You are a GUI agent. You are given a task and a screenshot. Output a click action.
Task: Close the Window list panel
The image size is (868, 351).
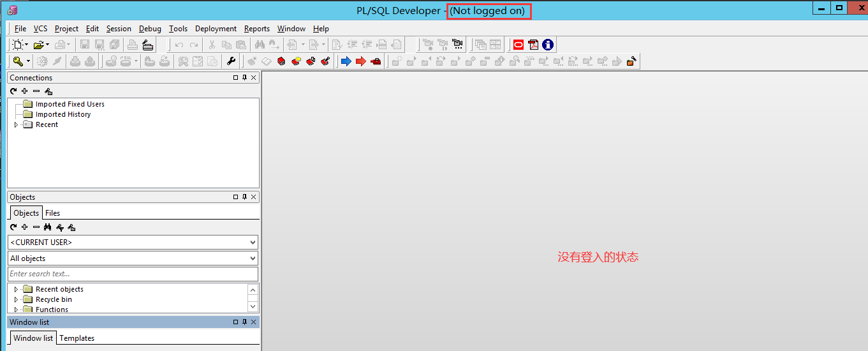pyautogui.click(x=253, y=322)
